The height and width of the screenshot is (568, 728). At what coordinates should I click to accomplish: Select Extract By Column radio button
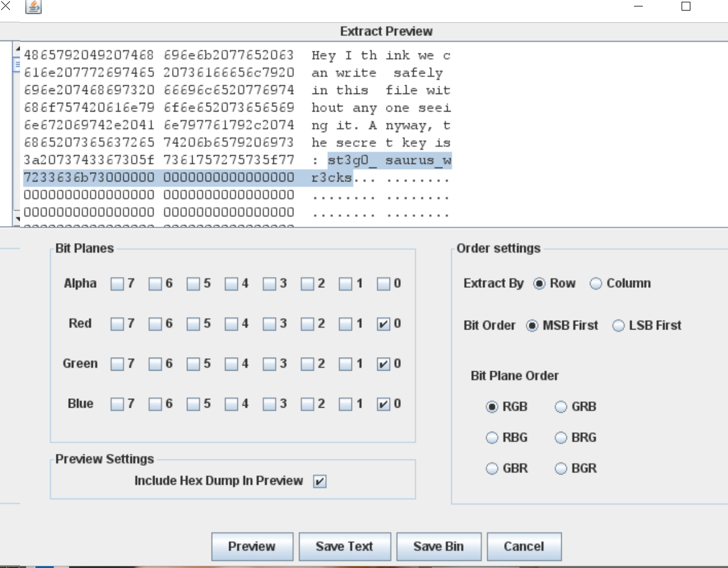[x=596, y=284]
